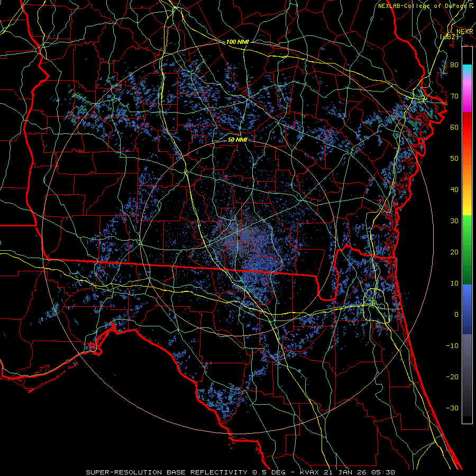Click the Super-Resolution Base Reflectivity caption text
The image size is (476, 476).
(x=241, y=472)
